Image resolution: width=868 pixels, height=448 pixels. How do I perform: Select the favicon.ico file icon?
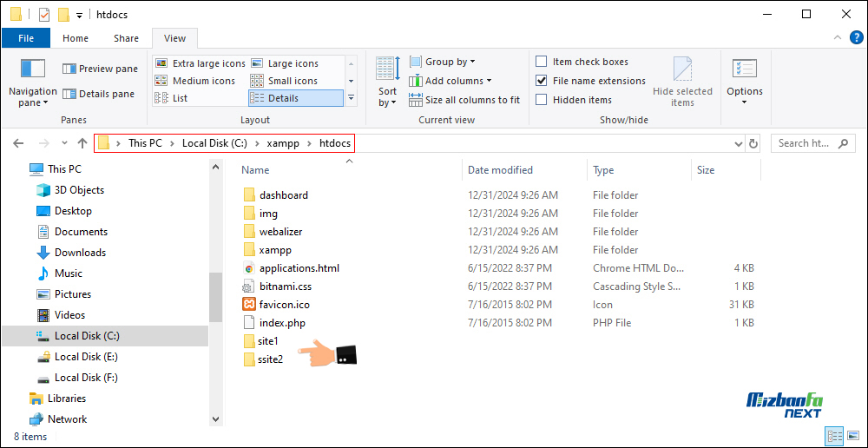point(249,305)
